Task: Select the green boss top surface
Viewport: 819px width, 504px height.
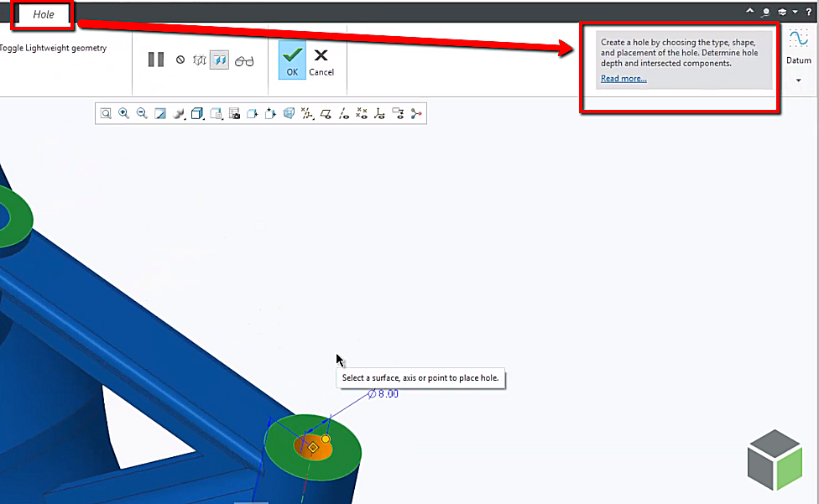Action: pyautogui.click(x=345, y=454)
